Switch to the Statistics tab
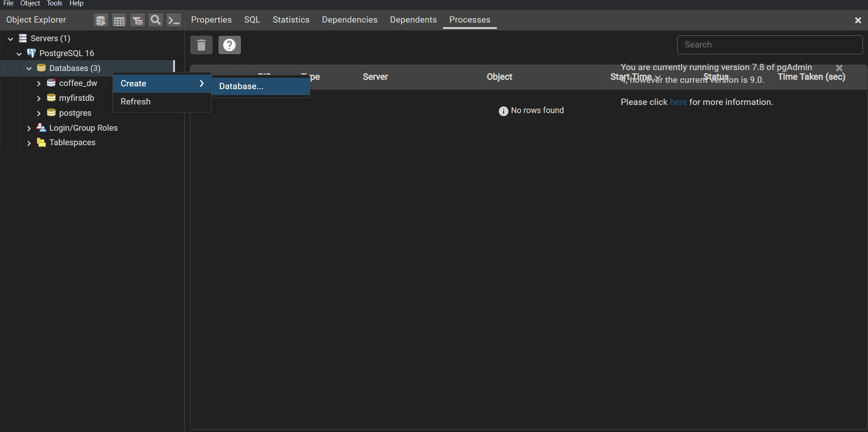Viewport: 868px width, 432px height. coord(291,20)
